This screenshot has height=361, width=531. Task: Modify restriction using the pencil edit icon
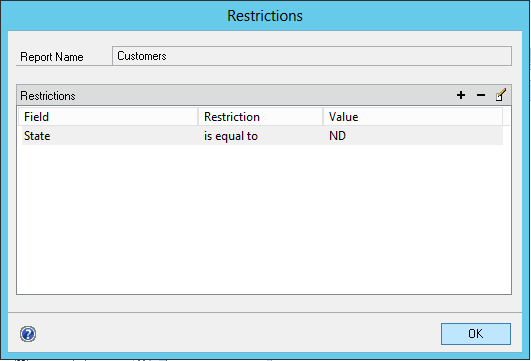click(x=501, y=95)
